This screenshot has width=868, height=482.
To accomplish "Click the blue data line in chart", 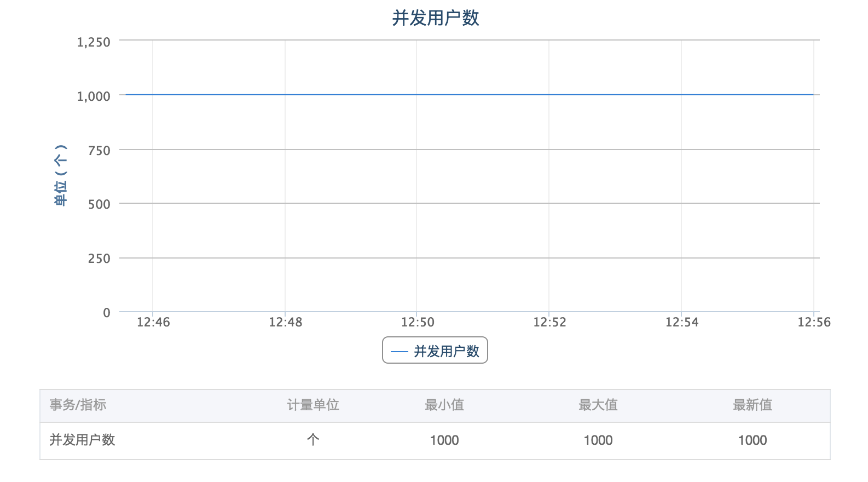I will coord(470,95).
